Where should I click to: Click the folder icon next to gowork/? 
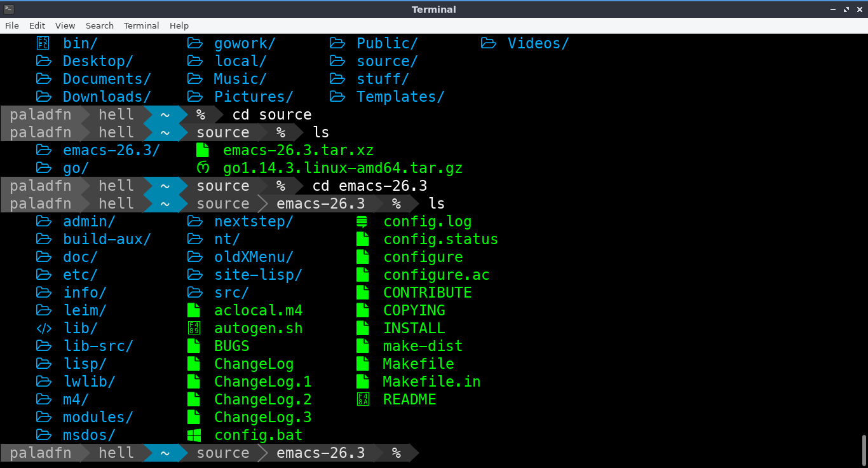195,43
